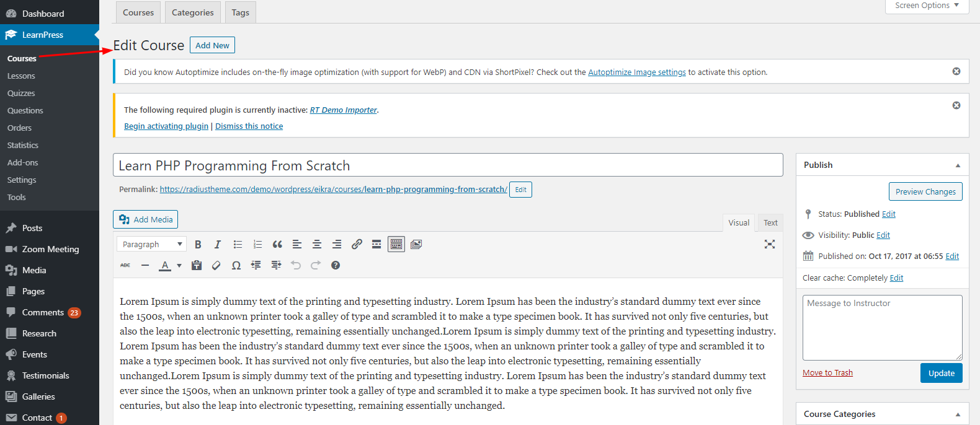This screenshot has height=425, width=980.
Task: Open editor keyboard shortcuts help icon
Action: coord(336,265)
